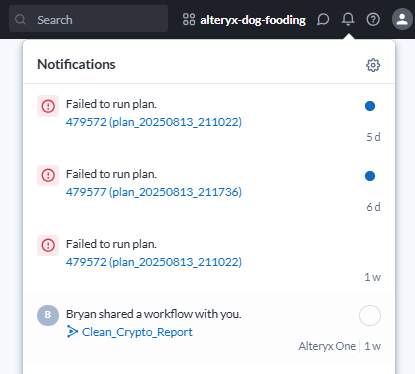415x374 pixels.
Task: Mark the 6d failed plan notification as read
Action: [x=370, y=176]
